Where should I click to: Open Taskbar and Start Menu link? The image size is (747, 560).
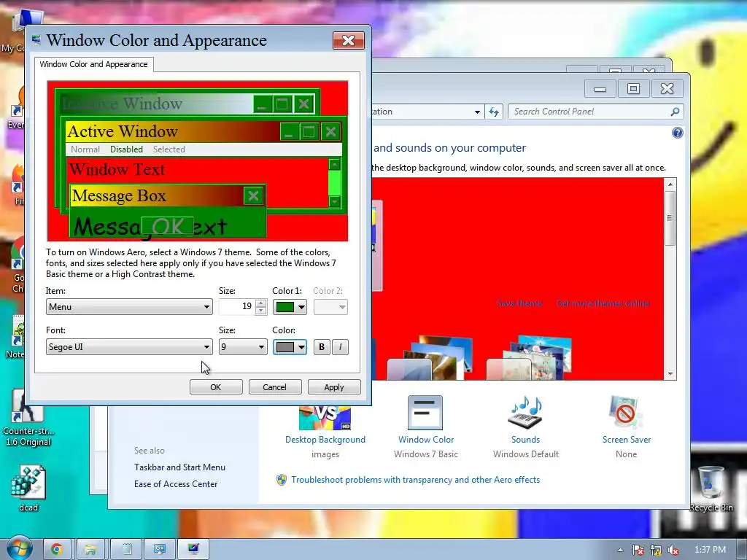[179, 467]
